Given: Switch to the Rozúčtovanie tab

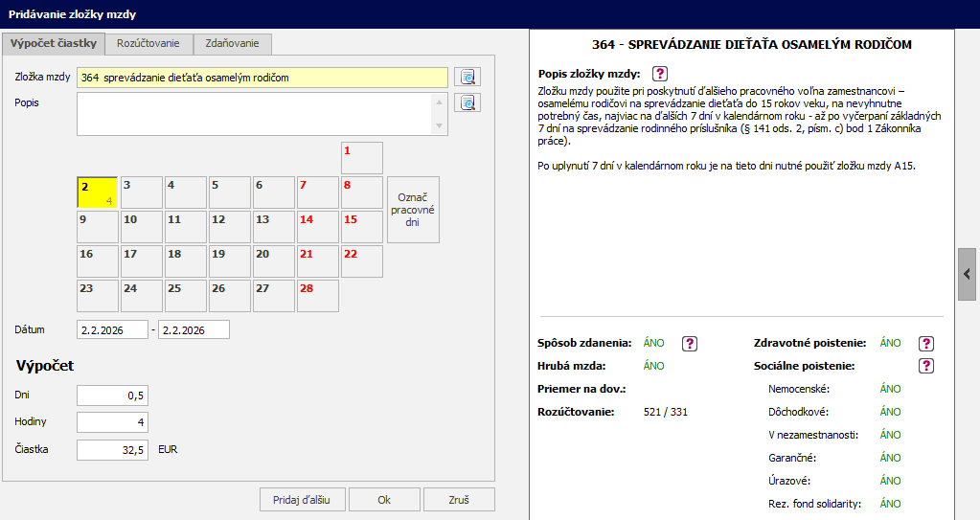Looking at the screenshot, I should 148,44.
